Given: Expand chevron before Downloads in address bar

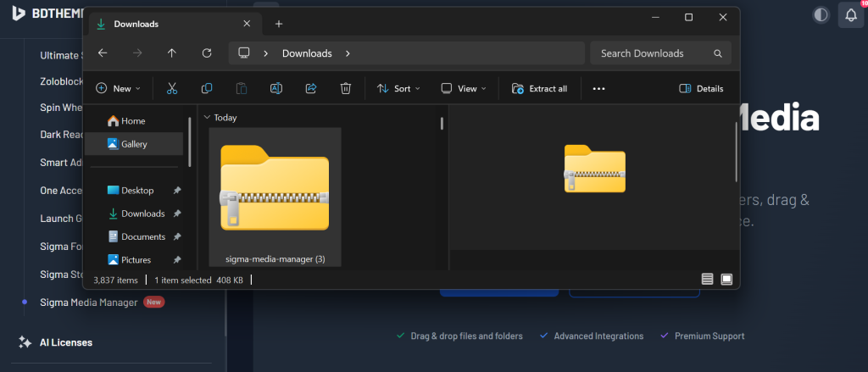Looking at the screenshot, I should pos(266,53).
